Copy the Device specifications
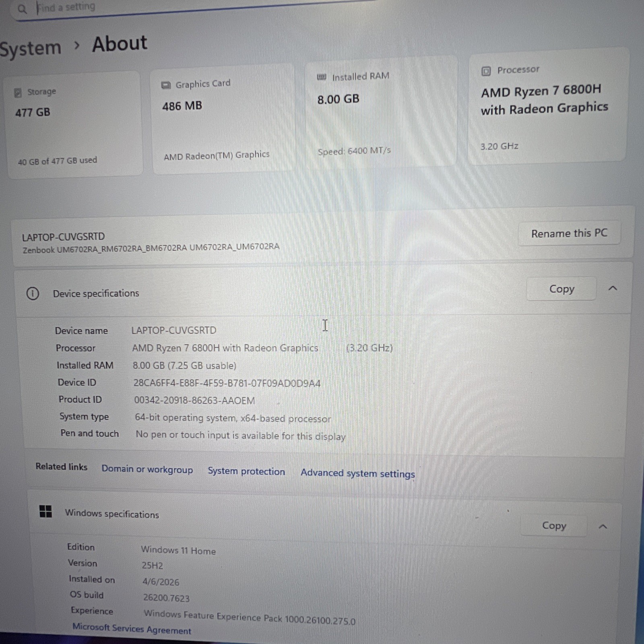The width and height of the screenshot is (644, 644). tap(561, 289)
